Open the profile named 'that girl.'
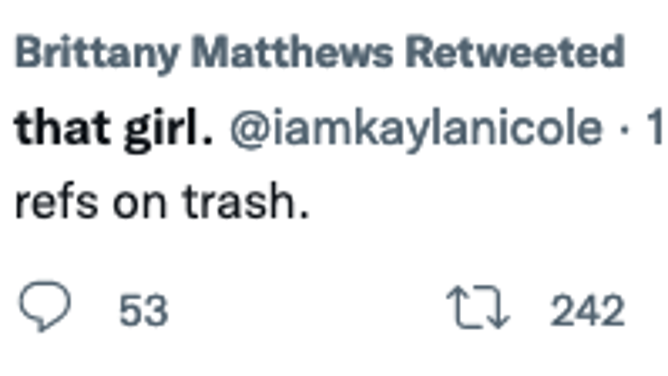 pyautogui.click(x=114, y=129)
